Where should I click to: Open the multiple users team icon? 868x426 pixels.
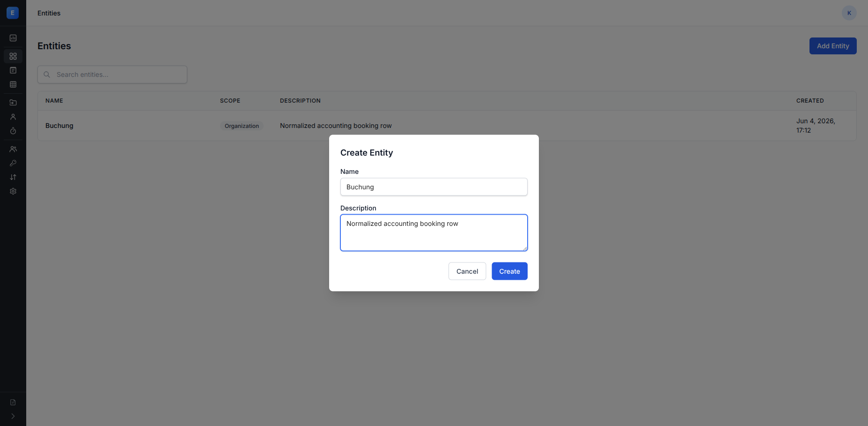13,149
